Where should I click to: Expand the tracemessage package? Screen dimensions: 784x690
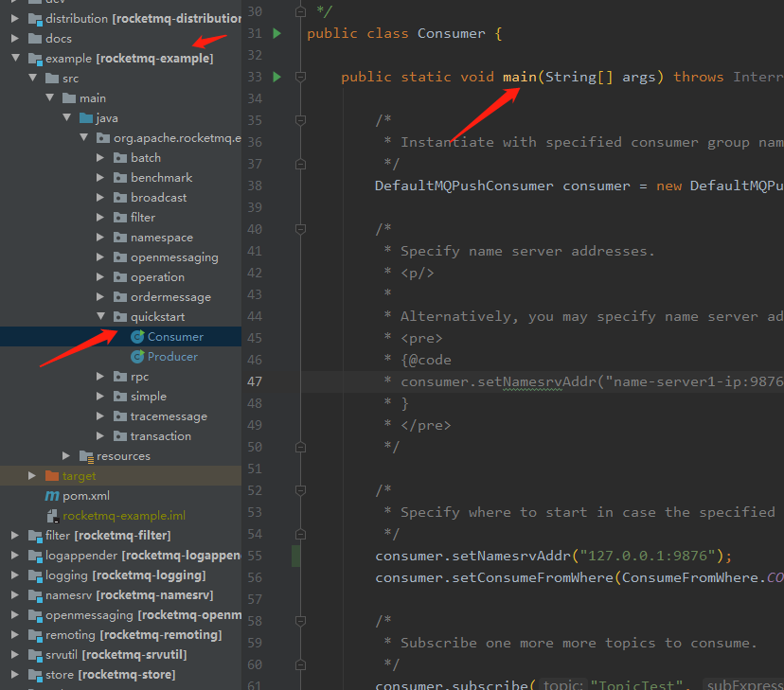point(100,416)
